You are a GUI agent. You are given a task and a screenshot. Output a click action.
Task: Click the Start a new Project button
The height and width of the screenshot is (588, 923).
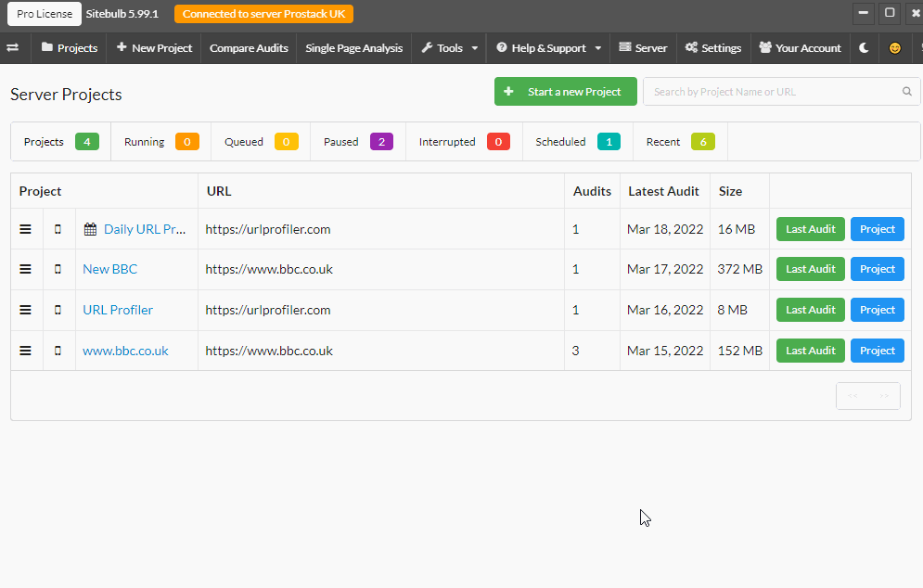(566, 92)
